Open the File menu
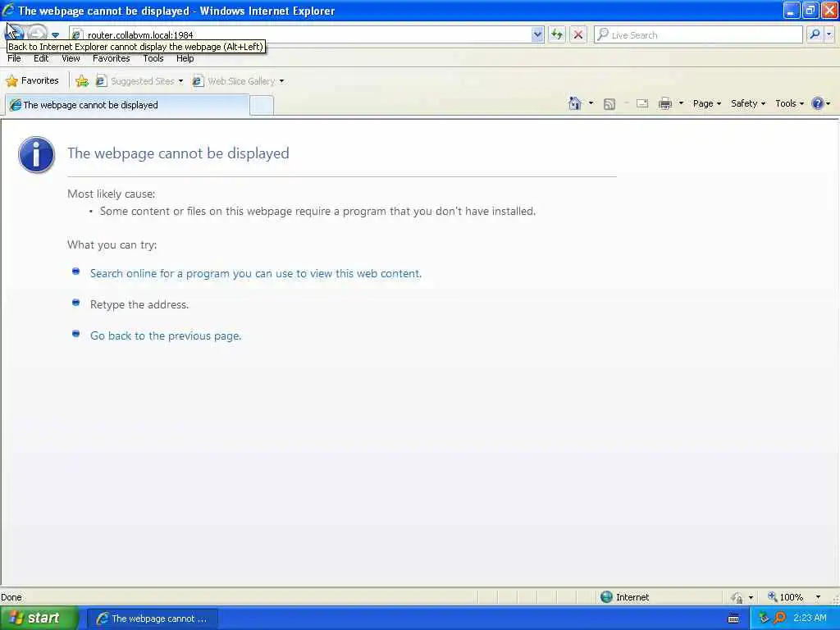 point(14,58)
